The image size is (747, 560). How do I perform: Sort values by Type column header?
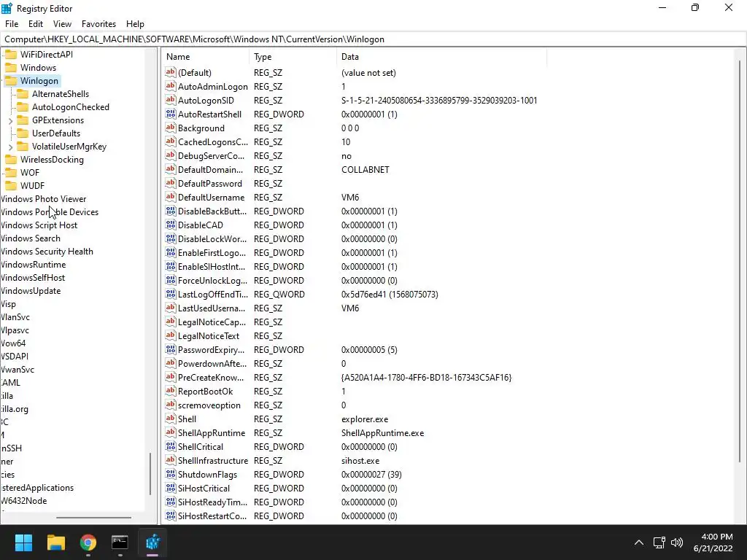pos(293,57)
